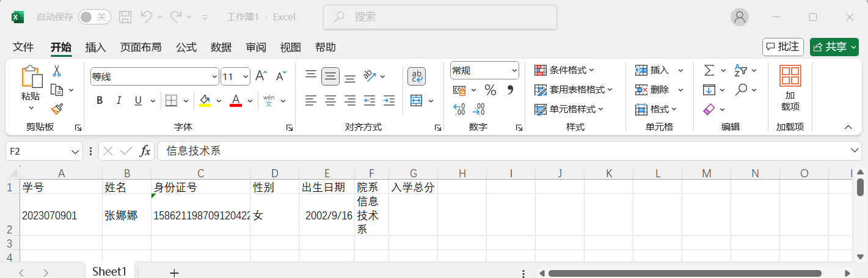The image size is (868, 278).
Task: Apply percent style to the cell
Action: [x=490, y=90]
